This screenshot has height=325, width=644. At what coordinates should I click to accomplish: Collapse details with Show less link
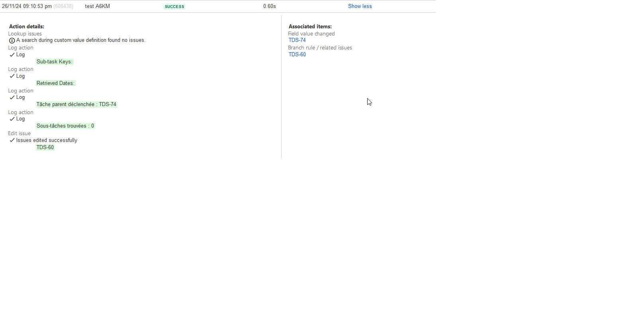[x=360, y=6]
